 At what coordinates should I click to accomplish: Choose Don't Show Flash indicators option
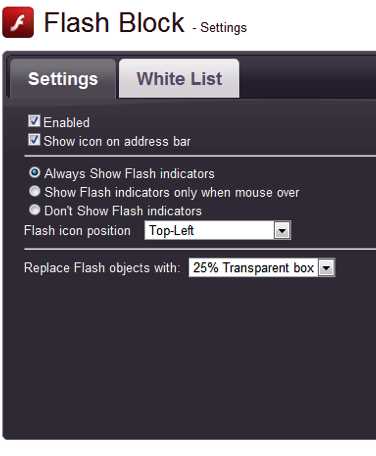click(35, 210)
